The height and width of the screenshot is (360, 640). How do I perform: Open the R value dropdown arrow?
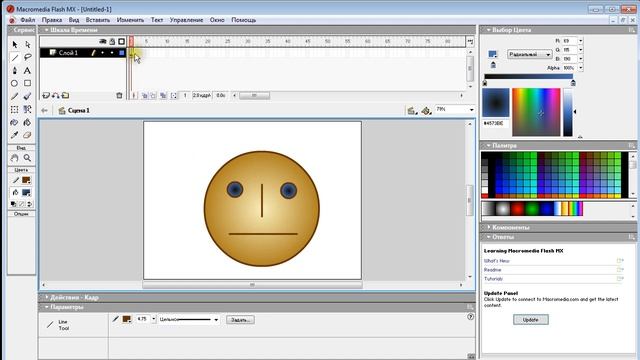580,41
